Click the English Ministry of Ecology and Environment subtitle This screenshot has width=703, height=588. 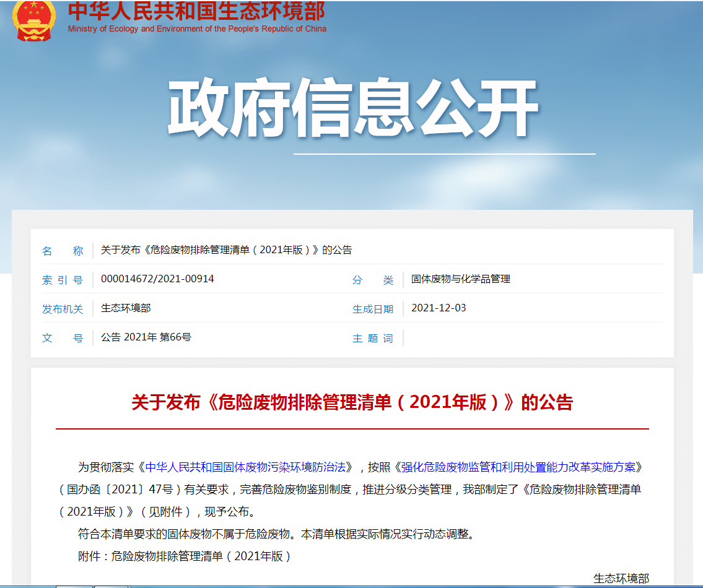tap(197, 29)
